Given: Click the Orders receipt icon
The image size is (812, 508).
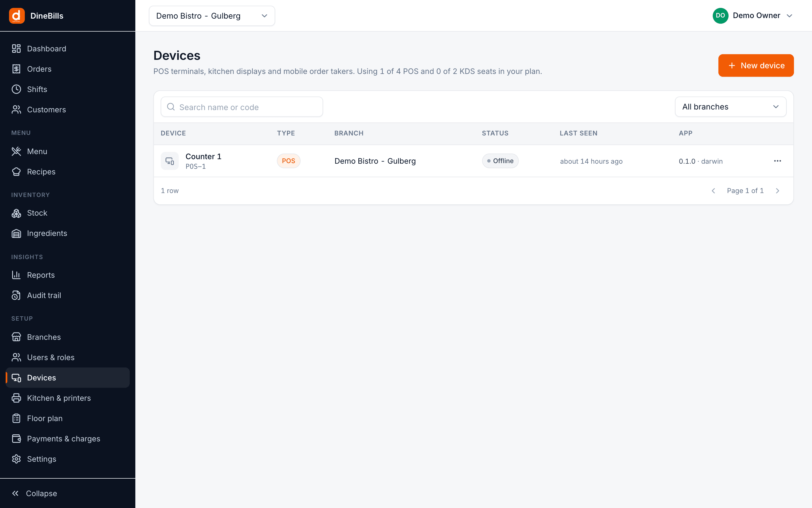Looking at the screenshot, I should pyautogui.click(x=16, y=69).
